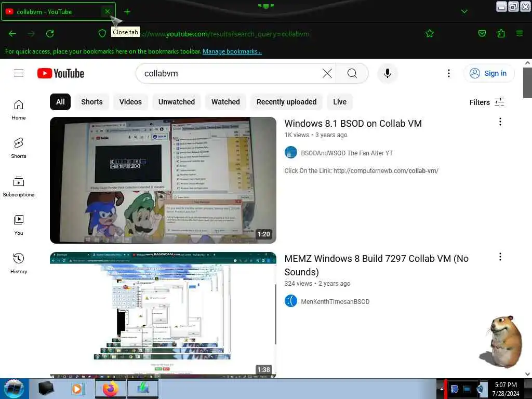This screenshot has width=532, height=399.
Task: Open the extensions puzzle icon
Action: click(501, 33)
